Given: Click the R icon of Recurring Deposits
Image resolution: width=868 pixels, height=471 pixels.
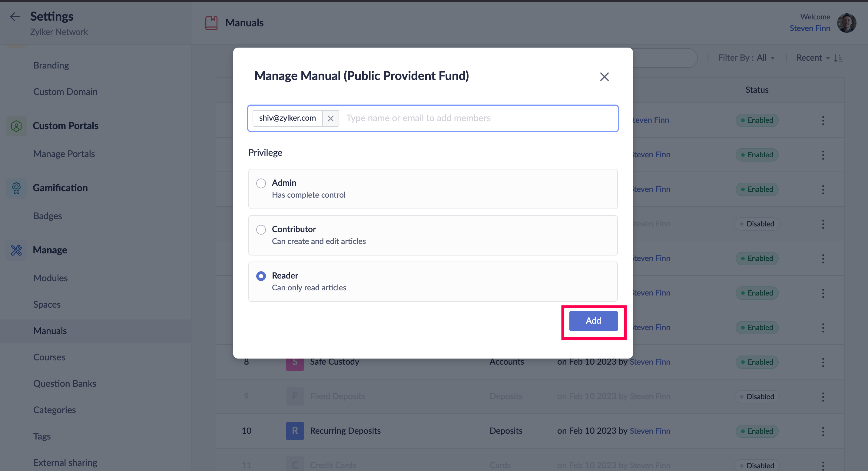Looking at the screenshot, I should (x=295, y=431).
